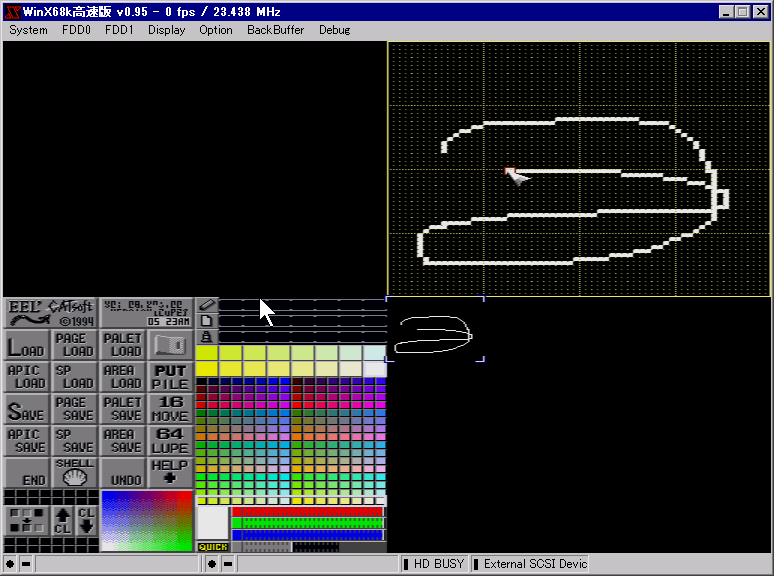This screenshot has width=774, height=576.
Task: Click the UNDO button
Action: click(122, 473)
